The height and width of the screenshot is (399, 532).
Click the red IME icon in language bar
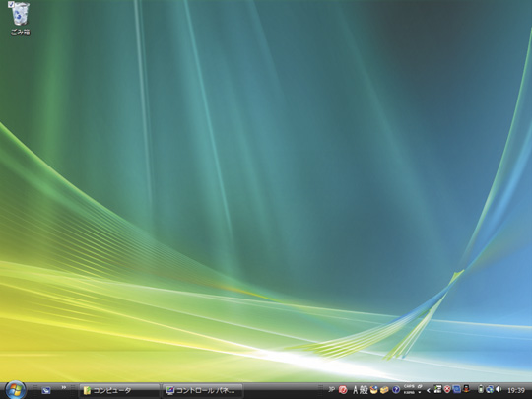point(343,390)
